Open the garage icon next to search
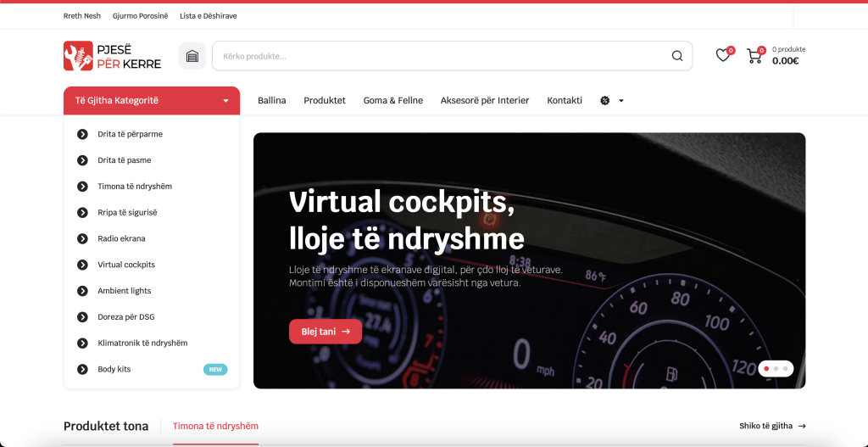 coord(192,56)
